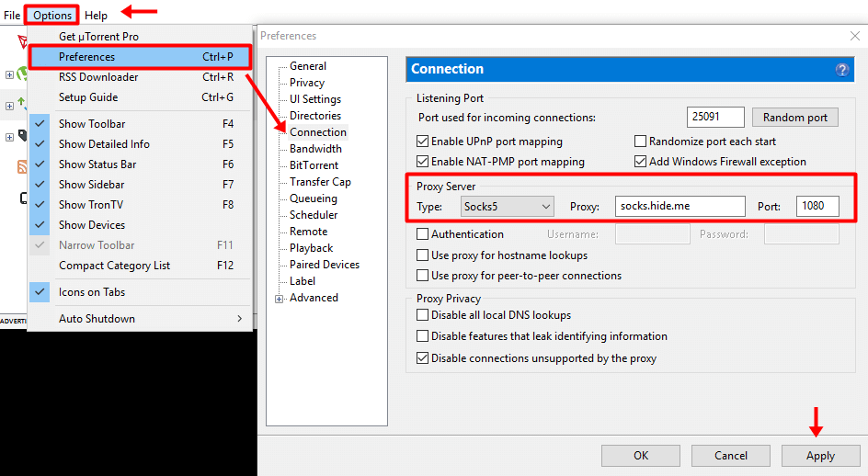
Task: Toggle Show Devices option
Action: [140, 225]
